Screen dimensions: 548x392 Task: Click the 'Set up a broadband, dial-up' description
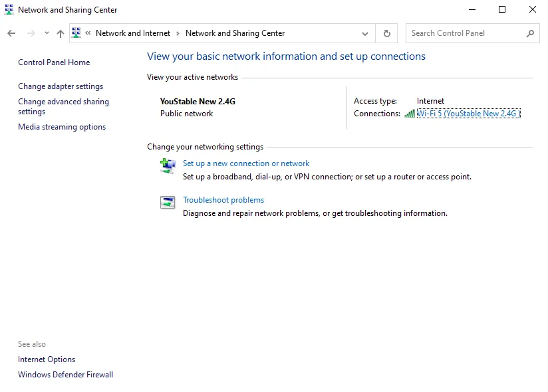pos(327,177)
